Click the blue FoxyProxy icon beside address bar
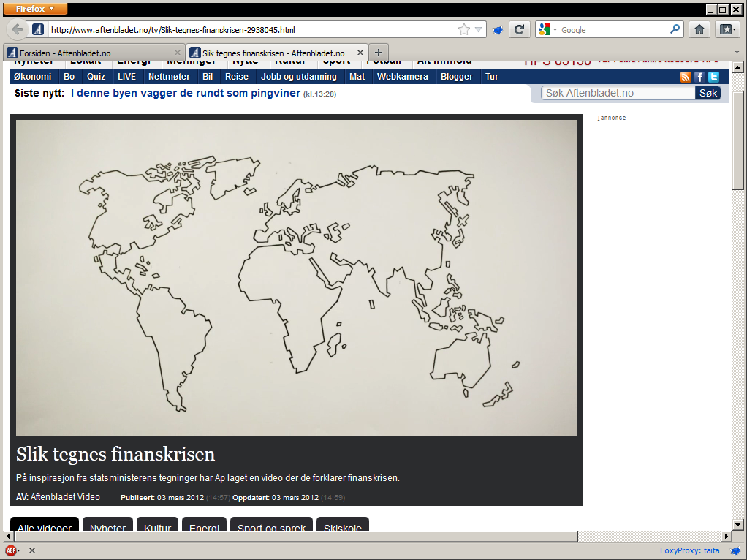The width and height of the screenshot is (747, 560). 498,30
